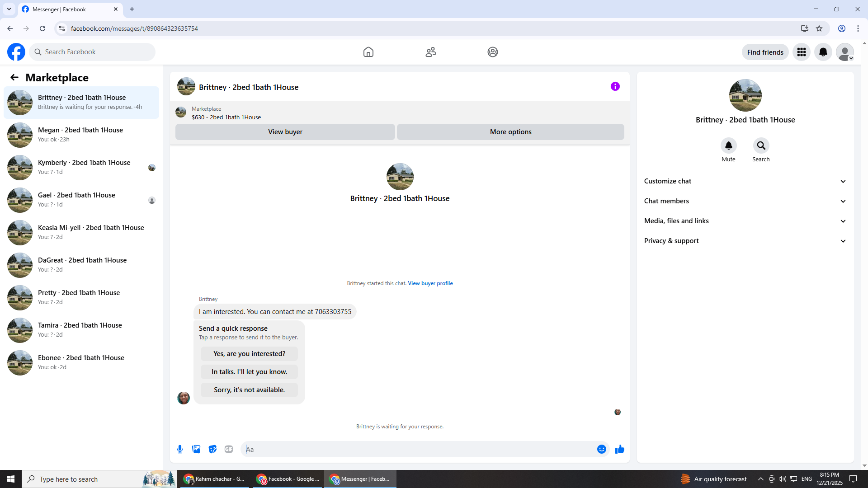Image resolution: width=868 pixels, height=488 pixels.
Task: Click the purple conversation info icon
Action: [x=615, y=86]
